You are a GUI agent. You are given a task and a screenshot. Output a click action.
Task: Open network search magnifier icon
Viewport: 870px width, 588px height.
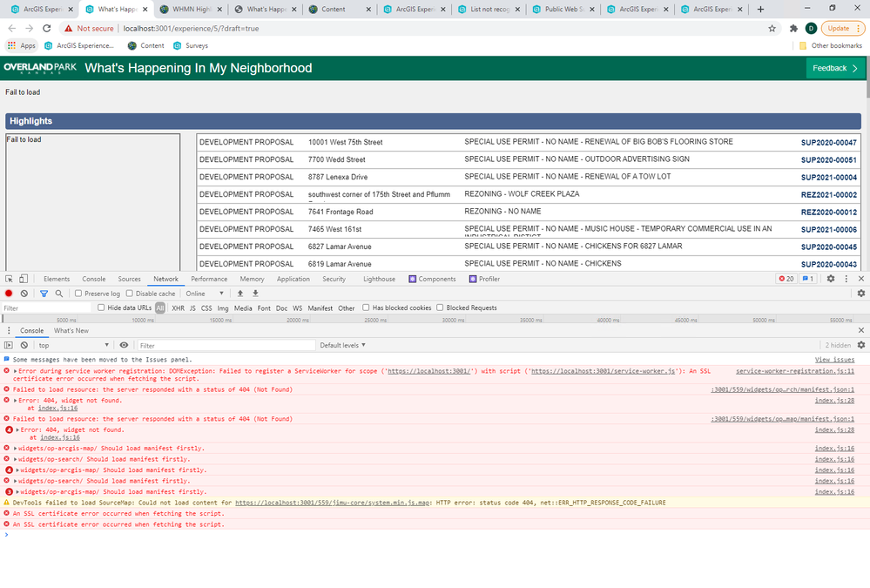pos(59,294)
